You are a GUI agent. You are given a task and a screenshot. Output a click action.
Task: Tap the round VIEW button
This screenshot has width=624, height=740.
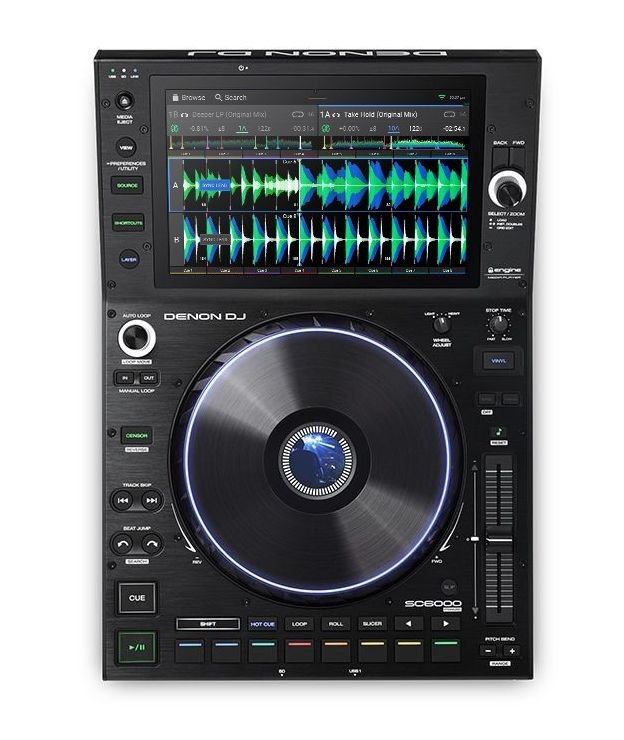pos(126,148)
